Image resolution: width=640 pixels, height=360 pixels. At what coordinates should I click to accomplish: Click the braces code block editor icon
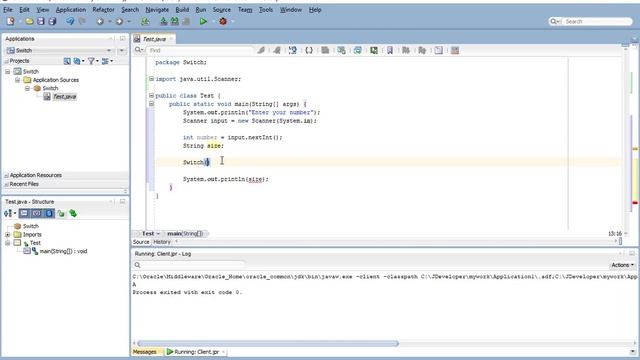[x=309, y=50]
